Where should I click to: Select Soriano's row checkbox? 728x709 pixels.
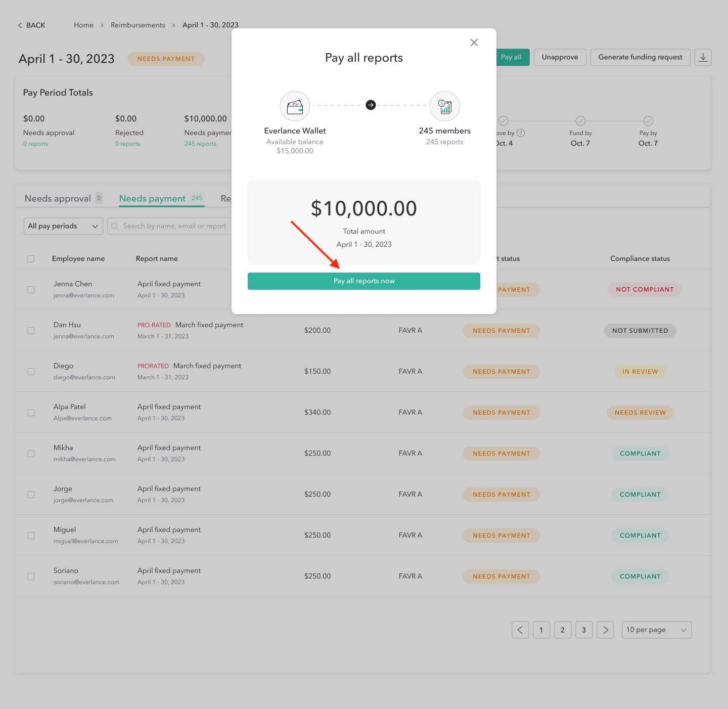[31, 577]
